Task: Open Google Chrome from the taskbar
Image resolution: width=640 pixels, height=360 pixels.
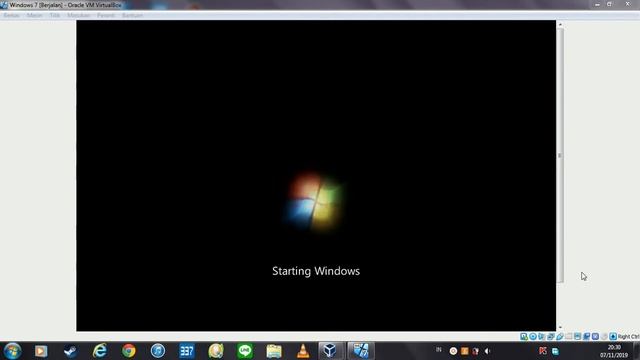Action: pos(129,351)
